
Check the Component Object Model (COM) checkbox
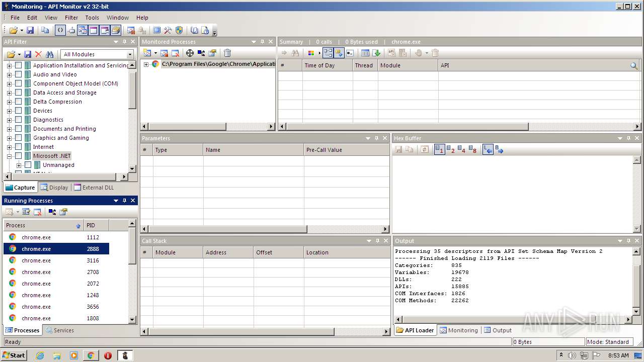18,83
